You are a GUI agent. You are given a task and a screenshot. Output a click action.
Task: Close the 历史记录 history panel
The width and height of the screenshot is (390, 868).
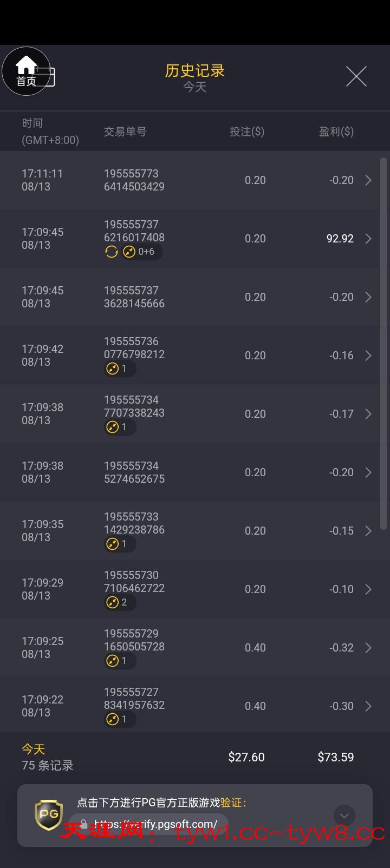click(x=356, y=76)
